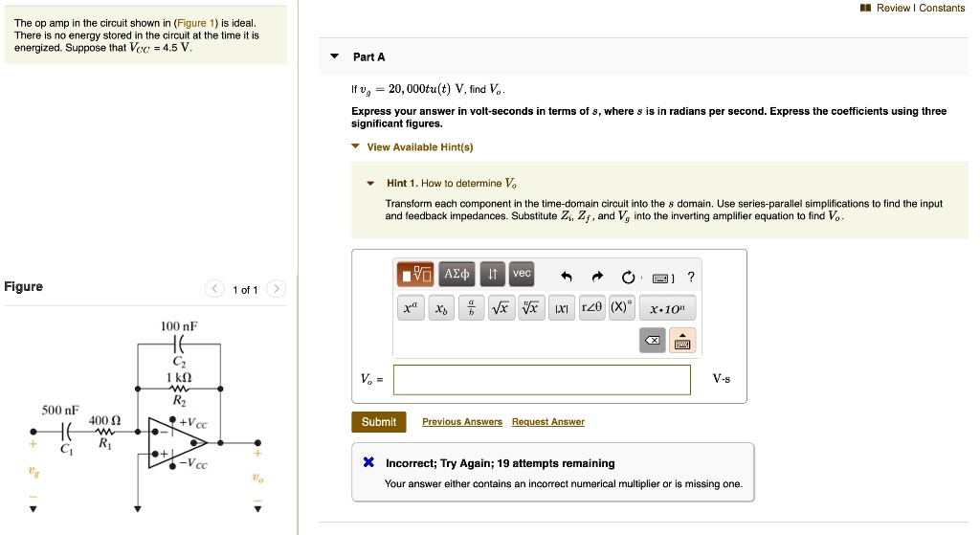This screenshot has height=535, width=980.
Task: Insert scientific notation x·10ⁿ template
Action: pos(667,308)
